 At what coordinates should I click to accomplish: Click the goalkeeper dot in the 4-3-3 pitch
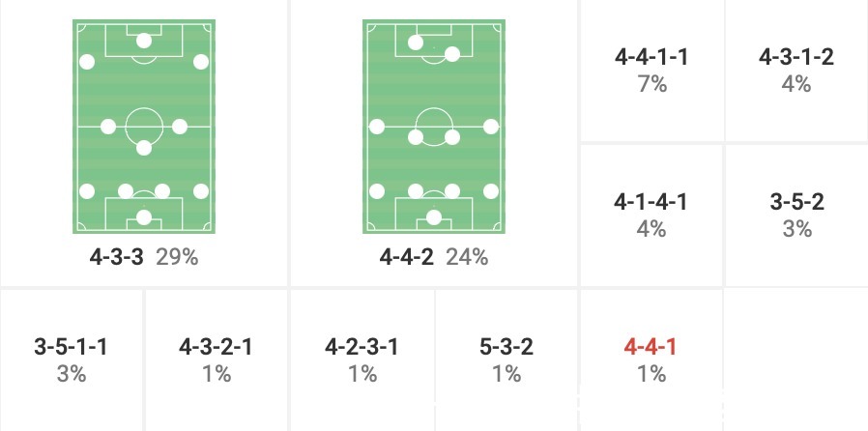144,217
